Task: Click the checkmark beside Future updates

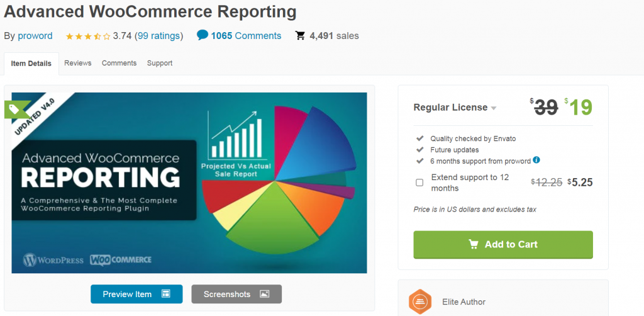Action: pyautogui.click(x=419, y=150)
